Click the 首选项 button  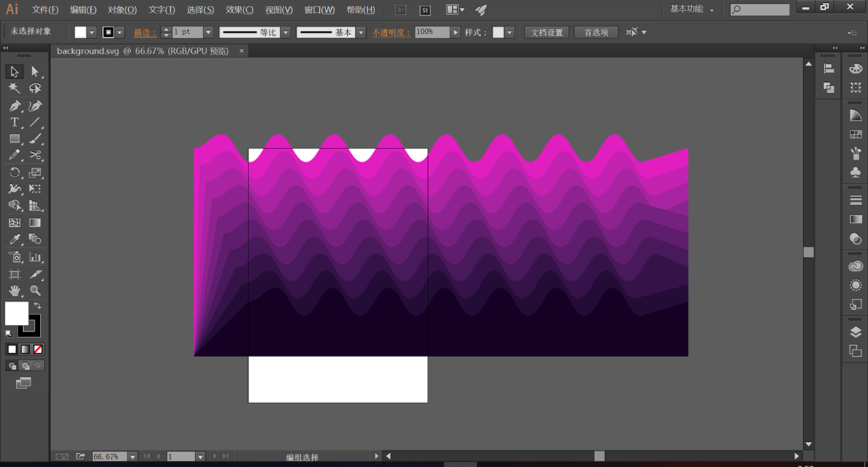point(596,32)
